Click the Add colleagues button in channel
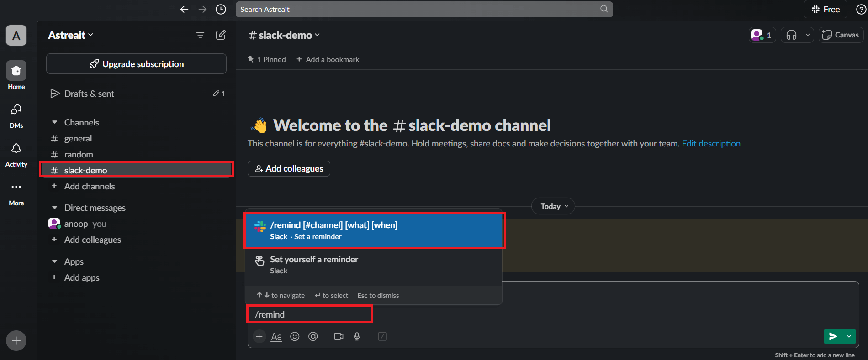Viewport: 868px width, 360px height. coord(289,168)
